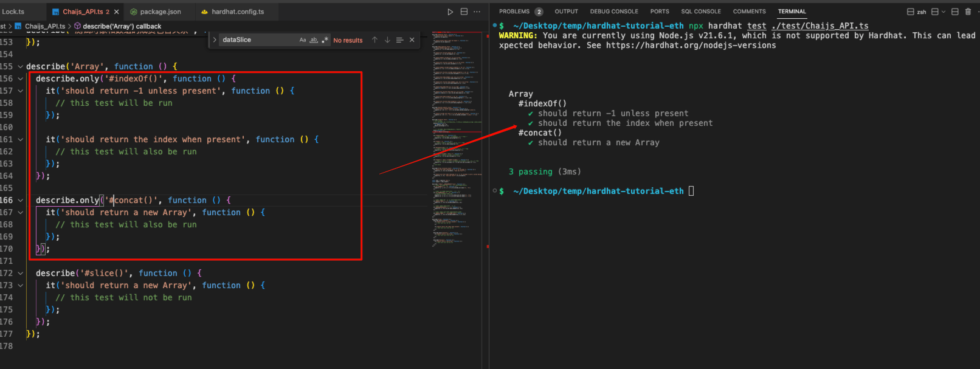Click the minimap code overview

click(x=456, y=139)
